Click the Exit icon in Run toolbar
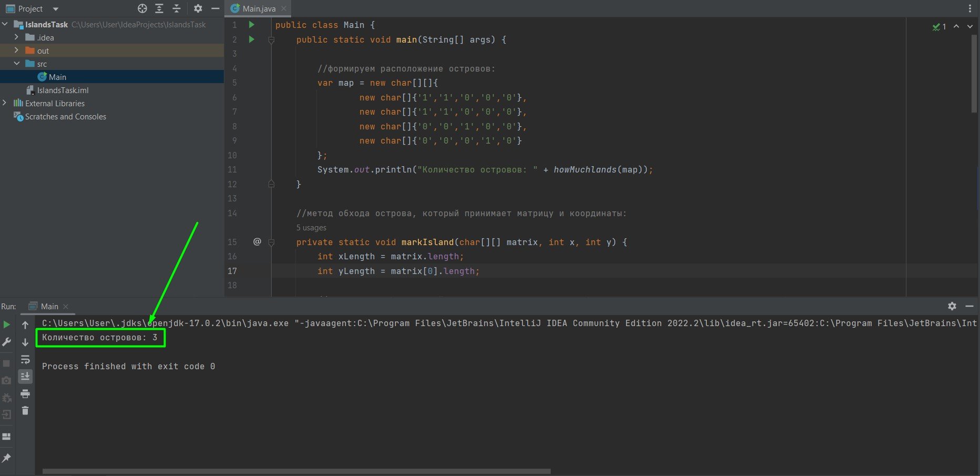Image resolution: width=980 pixels, height=476 pixels. coord(7,415)
